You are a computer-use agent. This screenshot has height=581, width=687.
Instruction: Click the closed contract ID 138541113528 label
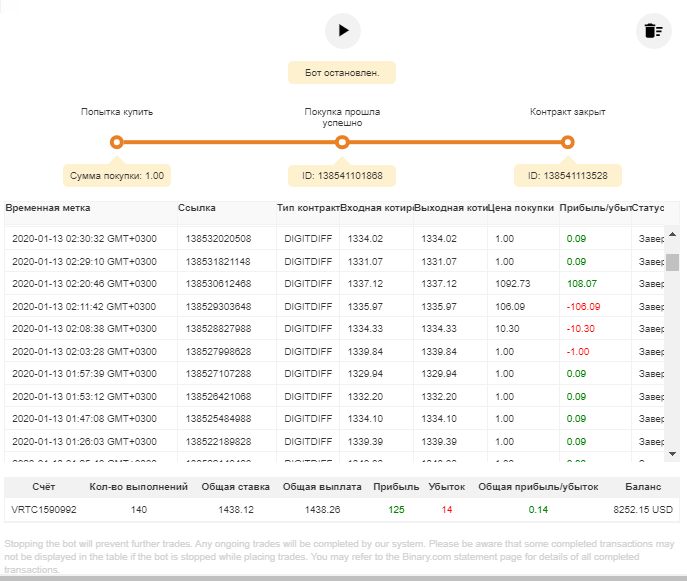pyautogui.click(x=567, y=176)
